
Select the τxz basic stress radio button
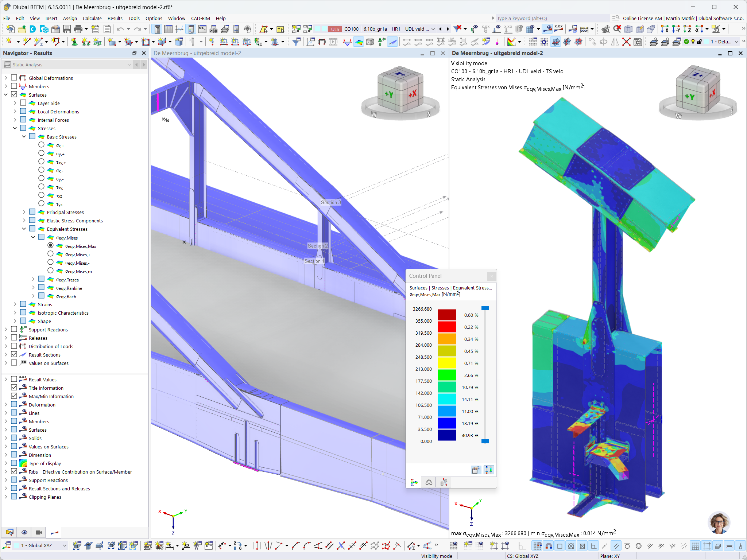41,195
